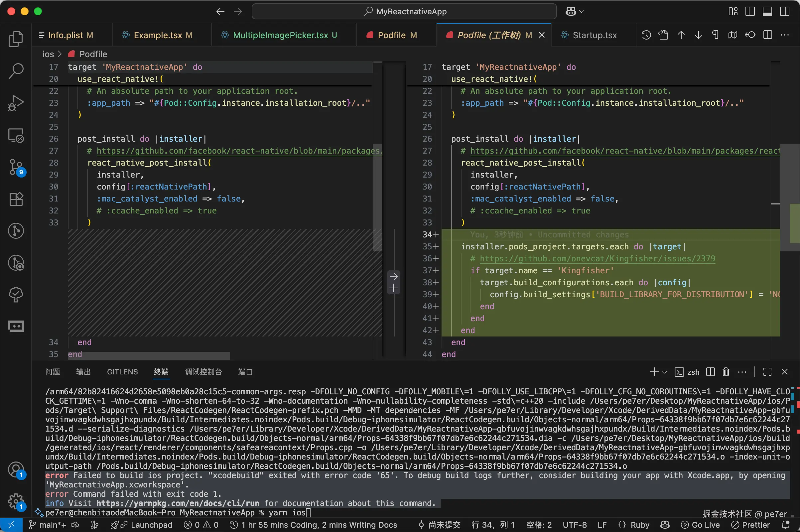Open editor More Actions ellipsis menu

[785, 35]
